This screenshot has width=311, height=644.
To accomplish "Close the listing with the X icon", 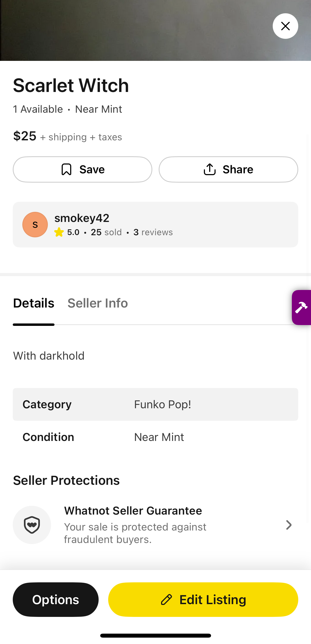I will pos(285,26).
